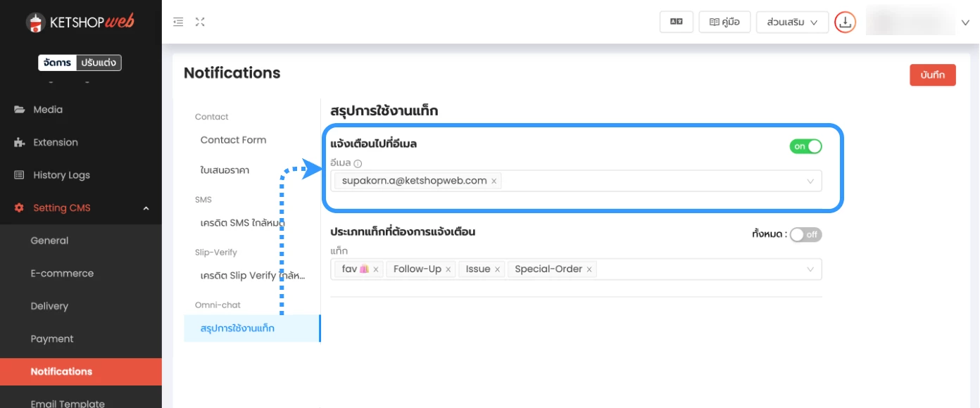The width and height of the screenshot is (980, 408).
Task: Click the red บันทึก save button
Action: (x=932, y=75)
